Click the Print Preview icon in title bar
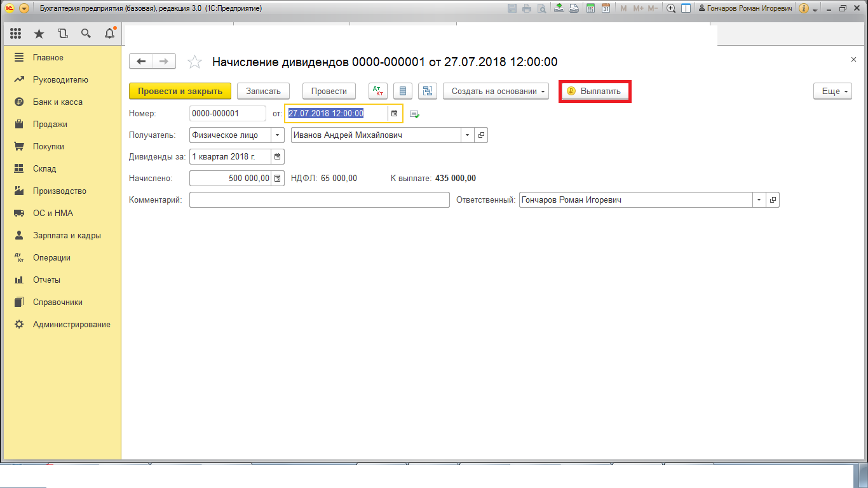Viewport: 868px width, 488px height. 541,8
